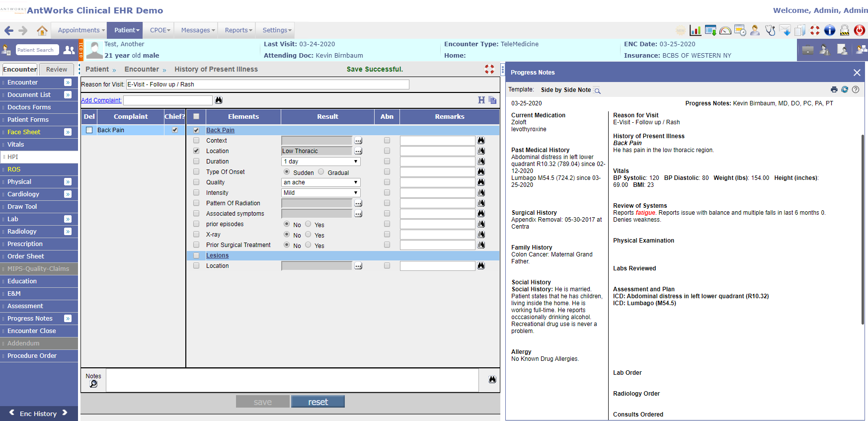Select the Gradual onset radio button
The image size is (868, 421).
click(321, 172)
